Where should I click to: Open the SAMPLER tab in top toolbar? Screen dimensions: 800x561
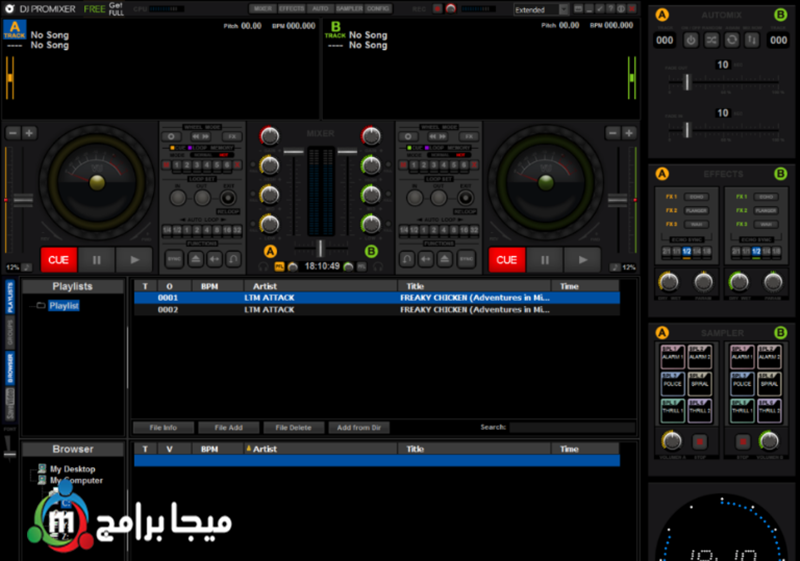[349, 9]
